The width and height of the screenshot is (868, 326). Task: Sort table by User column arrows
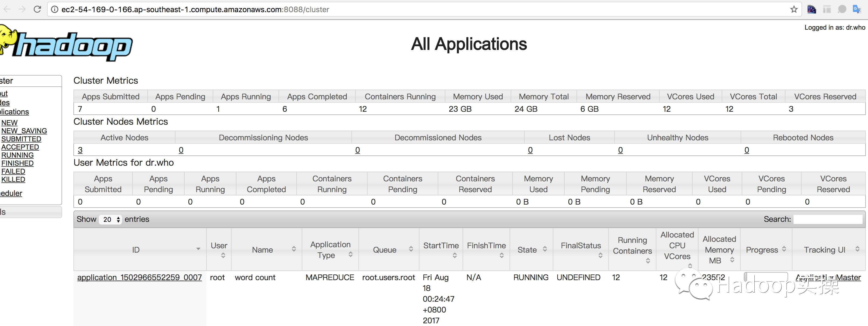tap(223, 256)
